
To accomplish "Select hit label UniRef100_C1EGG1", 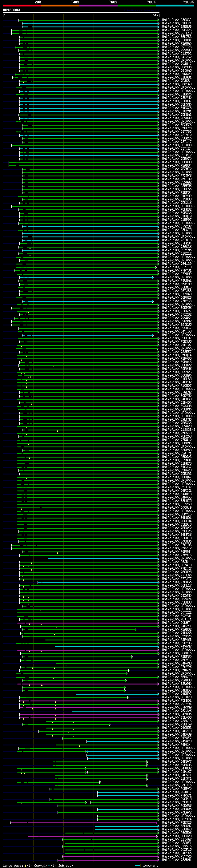I will pos(177,78).
